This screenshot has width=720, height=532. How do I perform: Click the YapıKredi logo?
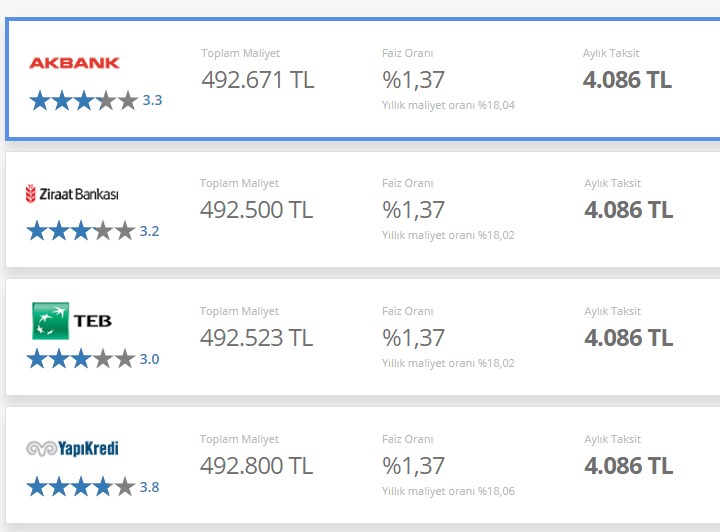(73, 448)
